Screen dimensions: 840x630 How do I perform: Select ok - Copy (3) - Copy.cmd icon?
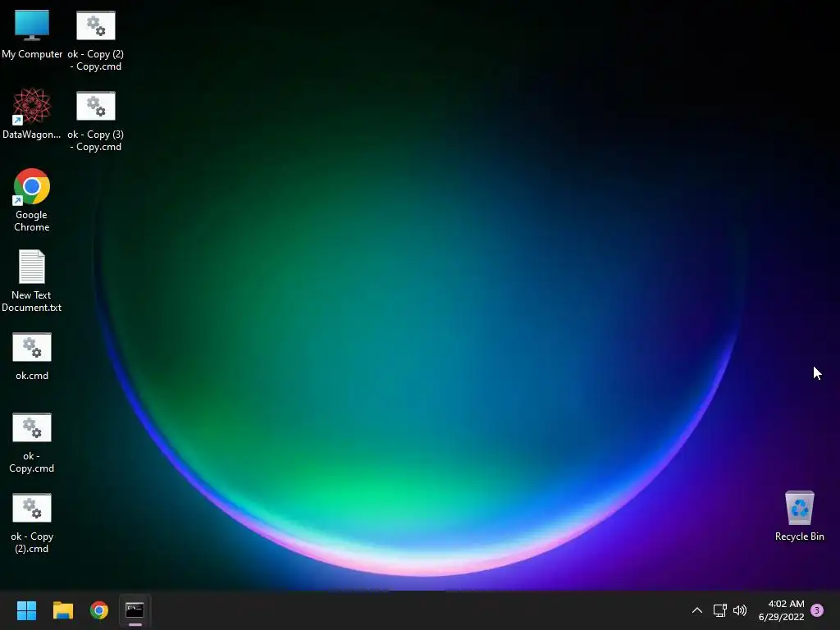96,106
